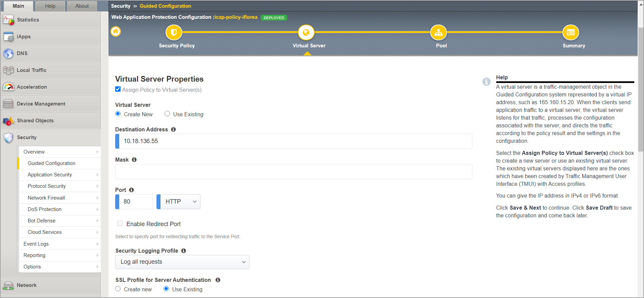Select the Use Existing virtual server radio
Viewport: 644px width, 298px height.
click(167, 114)
